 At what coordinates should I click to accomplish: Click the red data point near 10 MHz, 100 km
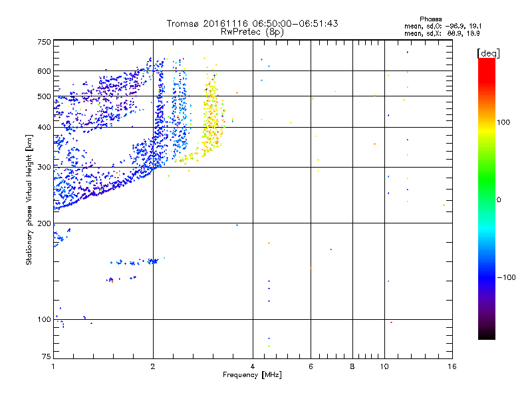pos(391,323)
